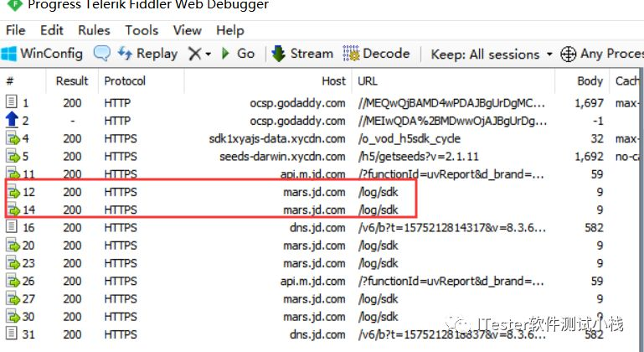Click session 12 icon
This screenshot has height=352, width=644.
(13, 192)
